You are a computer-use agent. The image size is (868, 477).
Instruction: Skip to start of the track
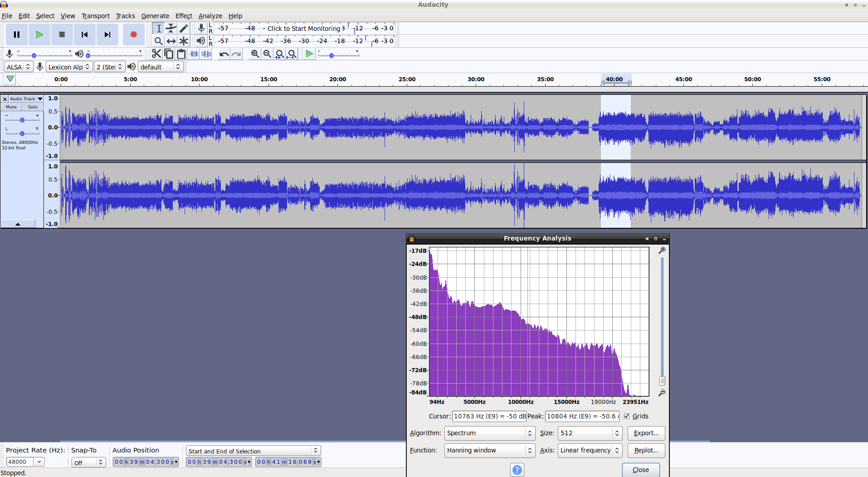click(85, 34)
